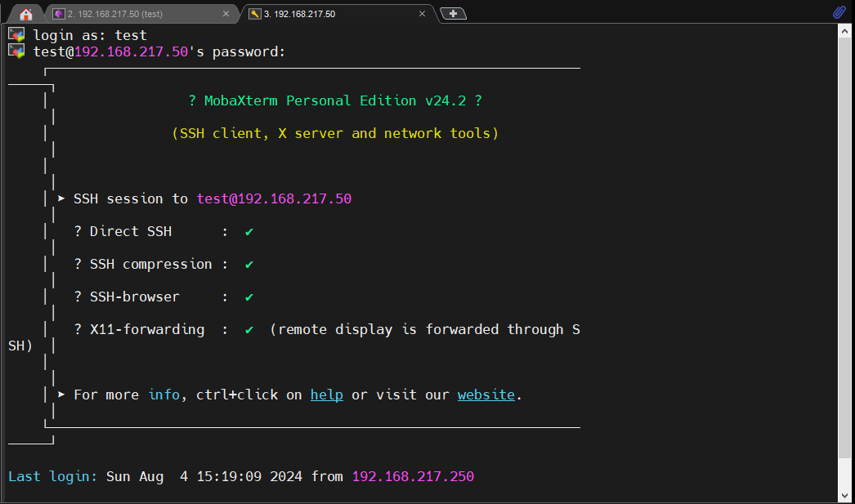The height and width of the screenshot is (504, 855).
Task: Click the pink 'test@192.168.217.50' session address
Action: (274, 198)
